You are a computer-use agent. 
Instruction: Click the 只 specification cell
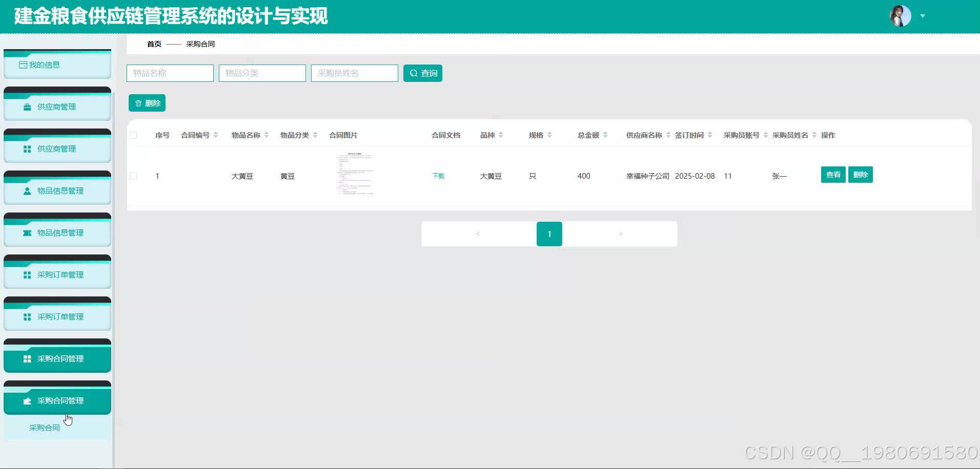point(533,176)
